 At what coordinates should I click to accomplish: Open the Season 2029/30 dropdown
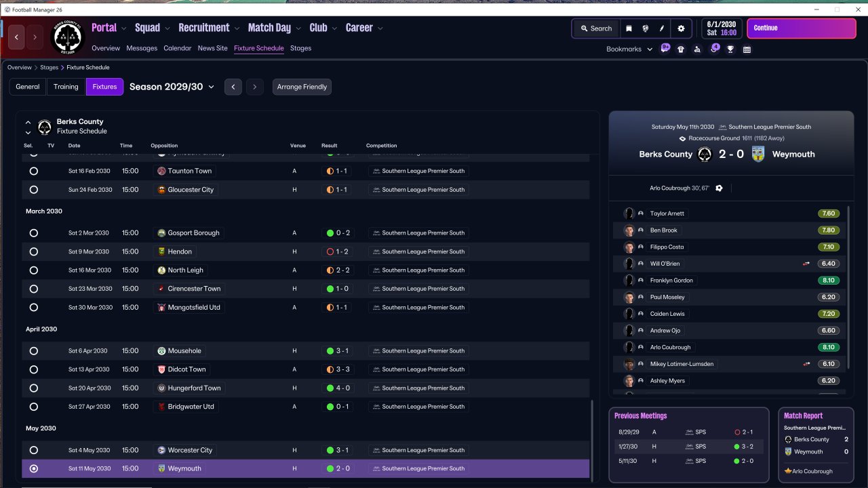pos(172,87)
